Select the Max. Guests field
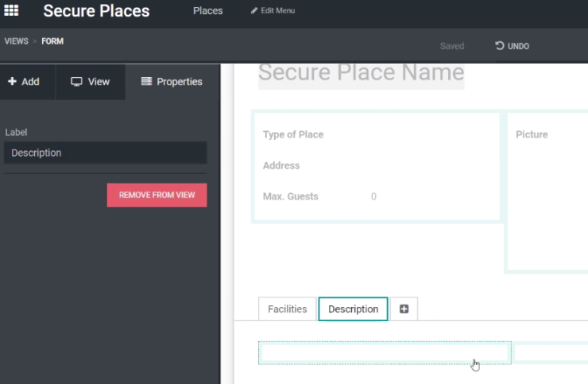Viewport: 588px width, 384px height. (x=377, y=196)
